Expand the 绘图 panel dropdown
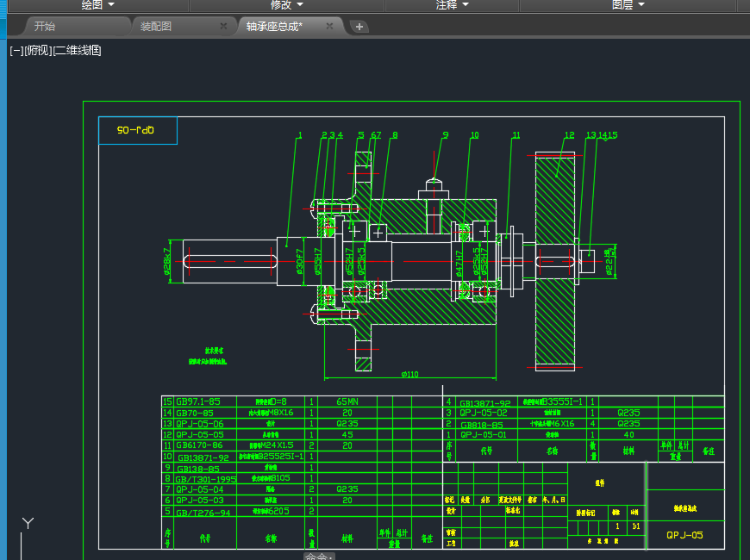The height and width of the screenshot is (560, 750). [x=97, y=5]
